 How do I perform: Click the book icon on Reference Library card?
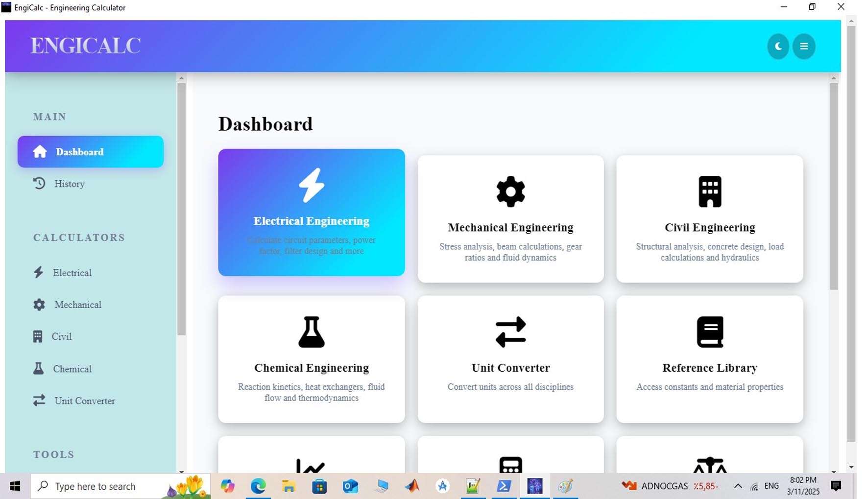click(710, 332)
